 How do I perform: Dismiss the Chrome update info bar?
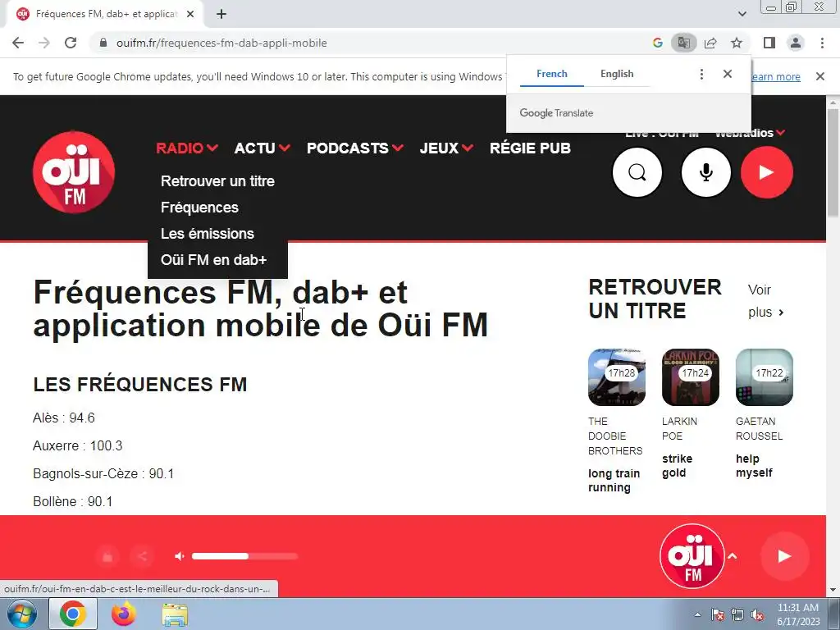coord(819,76)
